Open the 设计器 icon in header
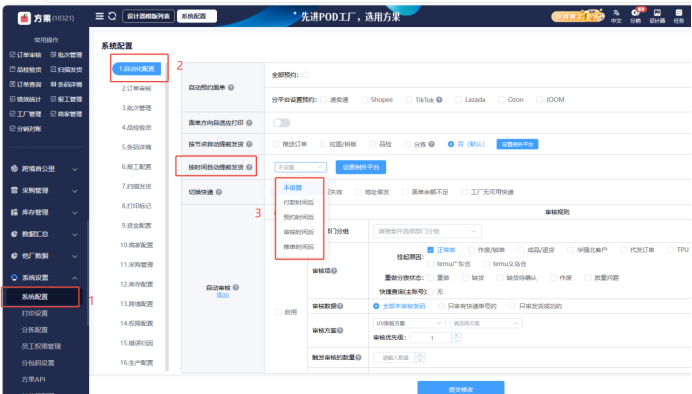This screenshot has width=692, height=394. (x=657, y=16)
